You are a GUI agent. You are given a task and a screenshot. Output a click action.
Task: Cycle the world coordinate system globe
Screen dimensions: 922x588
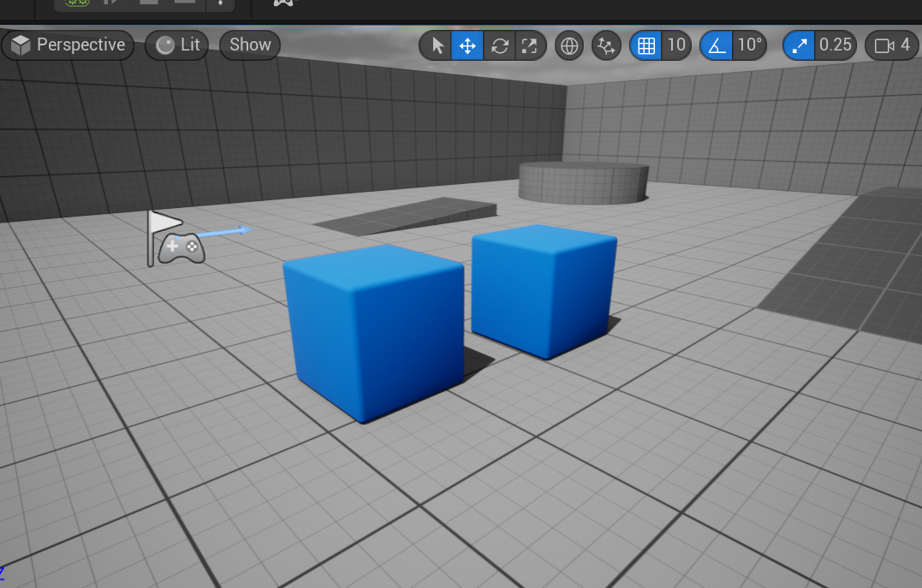tap(568, 45)
